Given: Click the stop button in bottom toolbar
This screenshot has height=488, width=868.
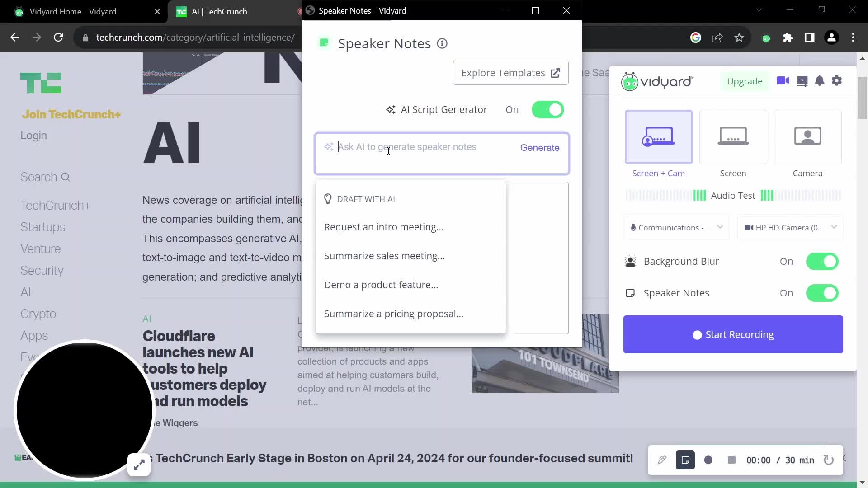Looking at the screenshot, I should pyautogui.click(x=731, y=460).
